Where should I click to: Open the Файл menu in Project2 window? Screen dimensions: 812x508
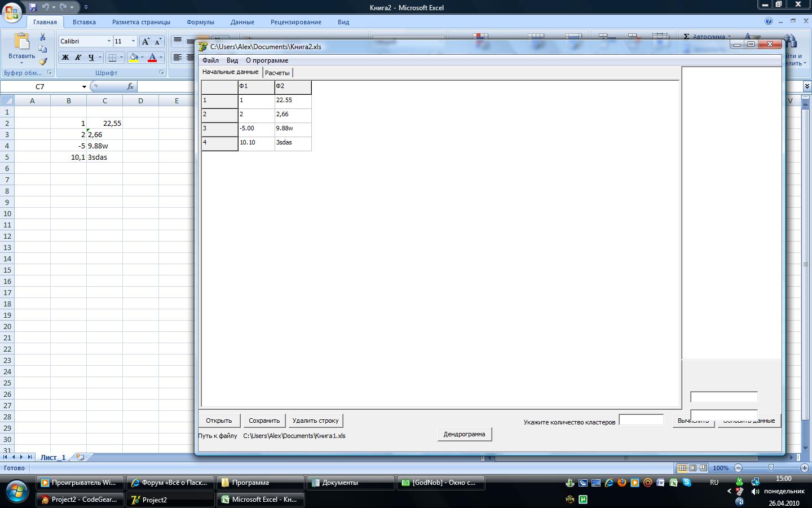pos(210,60)
